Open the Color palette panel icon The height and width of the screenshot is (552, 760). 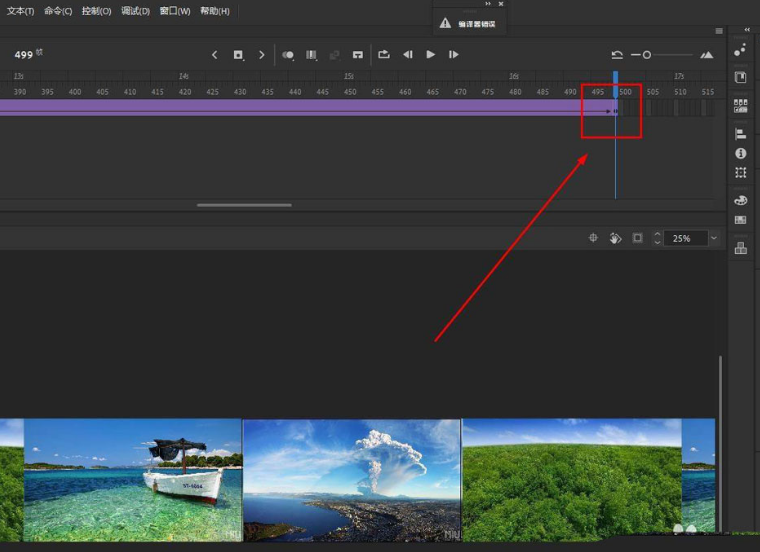[x=740, y=200]
